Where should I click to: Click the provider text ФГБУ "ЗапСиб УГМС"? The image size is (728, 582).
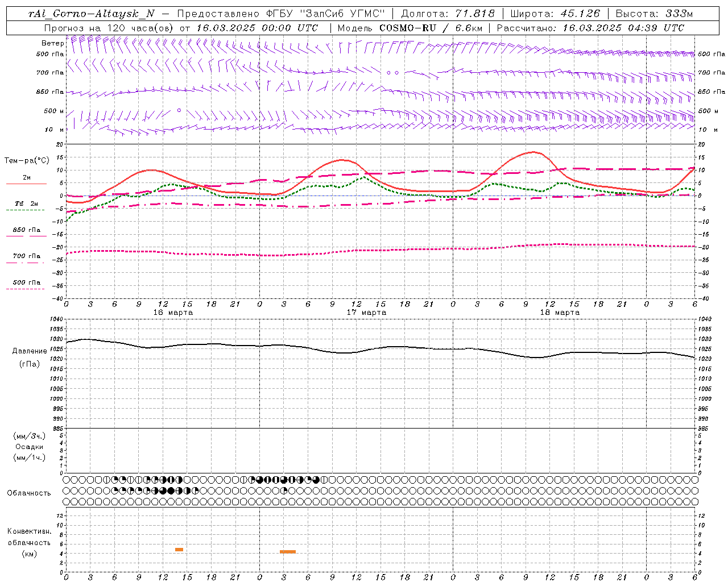(x=326, y=14)
